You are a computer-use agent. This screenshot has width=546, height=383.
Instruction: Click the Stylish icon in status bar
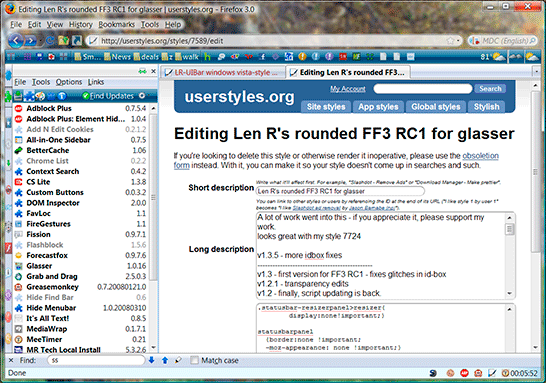tap(492, 373)
